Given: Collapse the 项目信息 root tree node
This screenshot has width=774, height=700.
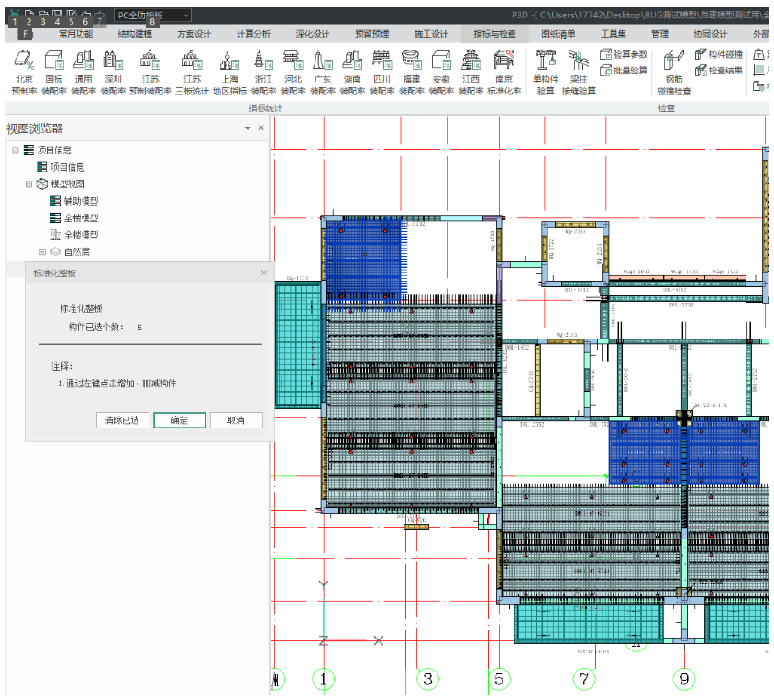Looking at the screenshot, I should [x=16, y=150].
